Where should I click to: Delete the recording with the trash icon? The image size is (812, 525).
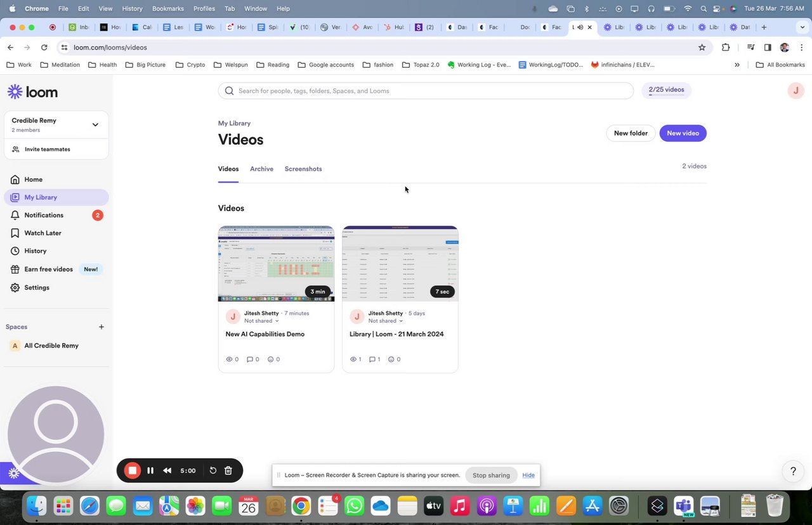click(x=228, y=470)
